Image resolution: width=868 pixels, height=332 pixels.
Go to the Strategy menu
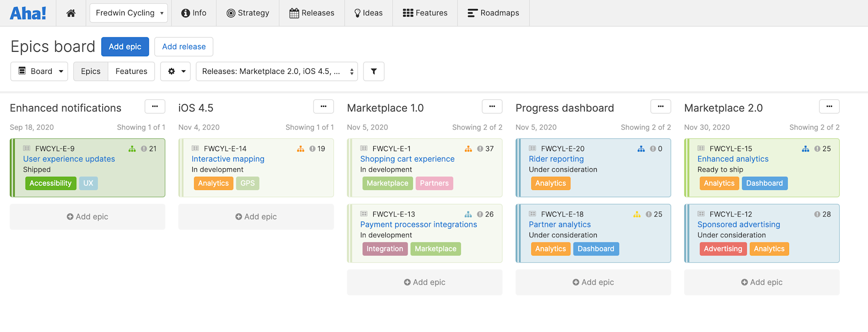(x=248, y=13)
